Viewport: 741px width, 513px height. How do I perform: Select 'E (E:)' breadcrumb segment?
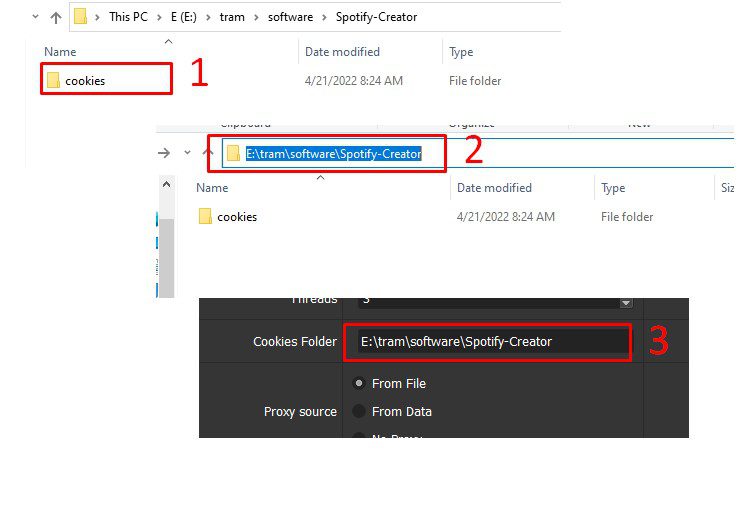[x=183, y=17]
